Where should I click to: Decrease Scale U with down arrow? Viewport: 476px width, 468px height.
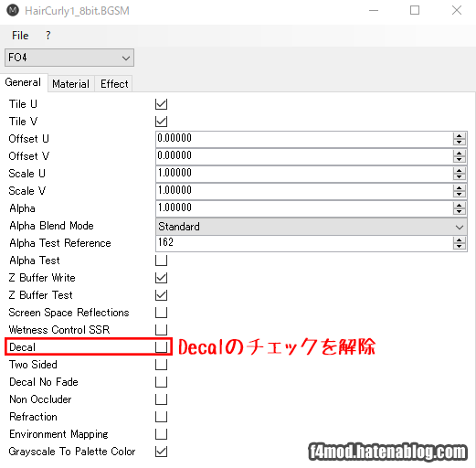(459, 177)
